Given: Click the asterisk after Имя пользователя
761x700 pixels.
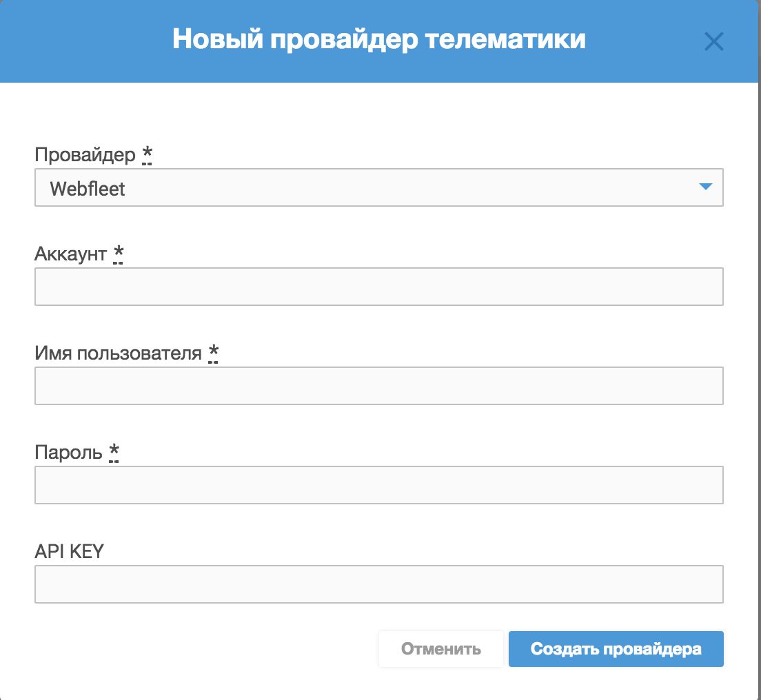Looking at the screenshot, I should point(213,353).
